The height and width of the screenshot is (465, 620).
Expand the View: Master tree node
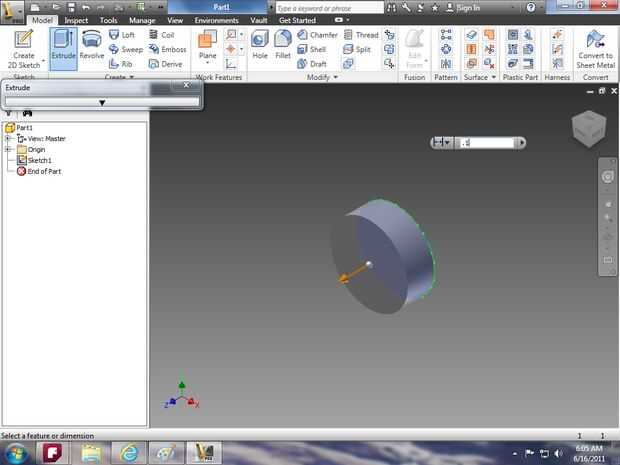[x=8, y=138]
